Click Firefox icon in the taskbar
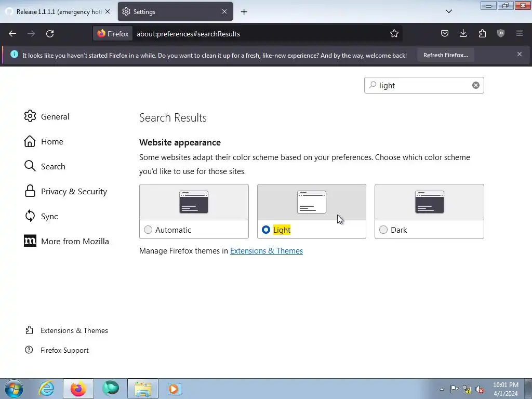Viewport: 532px width, 399px height. click(78, 389)
